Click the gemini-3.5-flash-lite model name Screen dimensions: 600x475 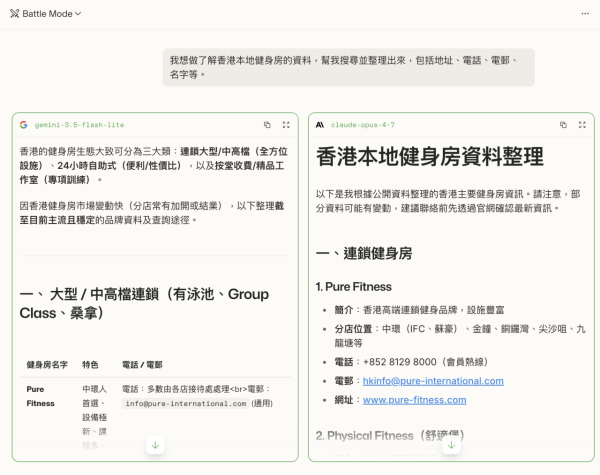[x=79, y=125]
